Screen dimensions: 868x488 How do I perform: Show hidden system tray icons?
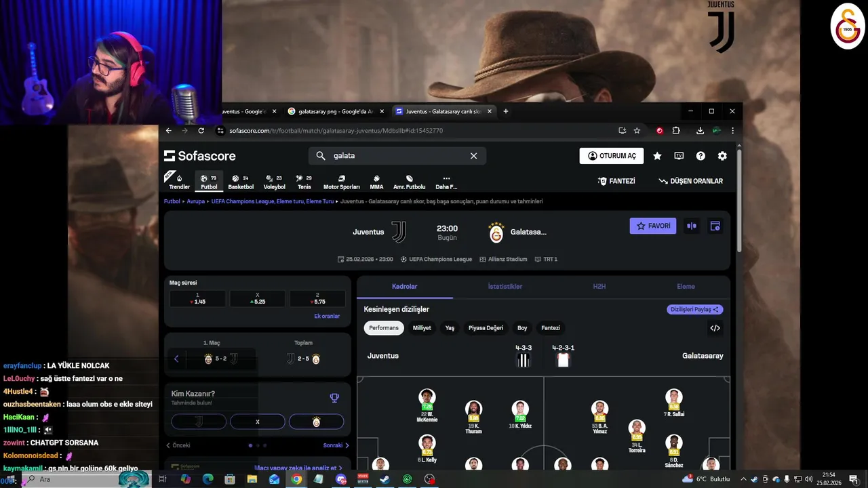743,479
